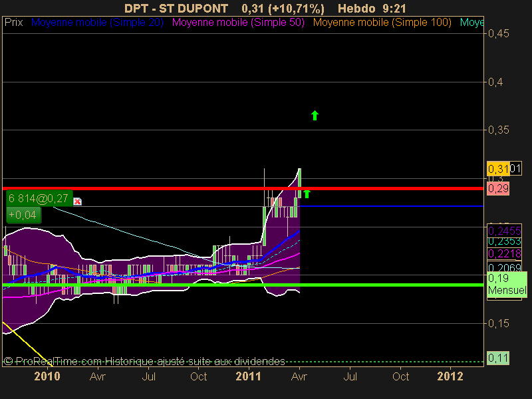The height and width of the screenshot is (399, 532).
Task: Select the Moyenne mobile (Simple 20) legend
Action: coord(97,23)
